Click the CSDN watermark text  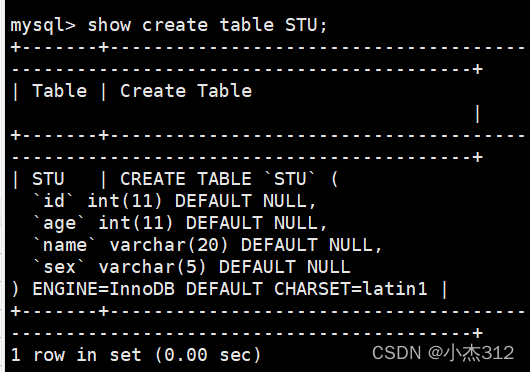coord(396,353)
